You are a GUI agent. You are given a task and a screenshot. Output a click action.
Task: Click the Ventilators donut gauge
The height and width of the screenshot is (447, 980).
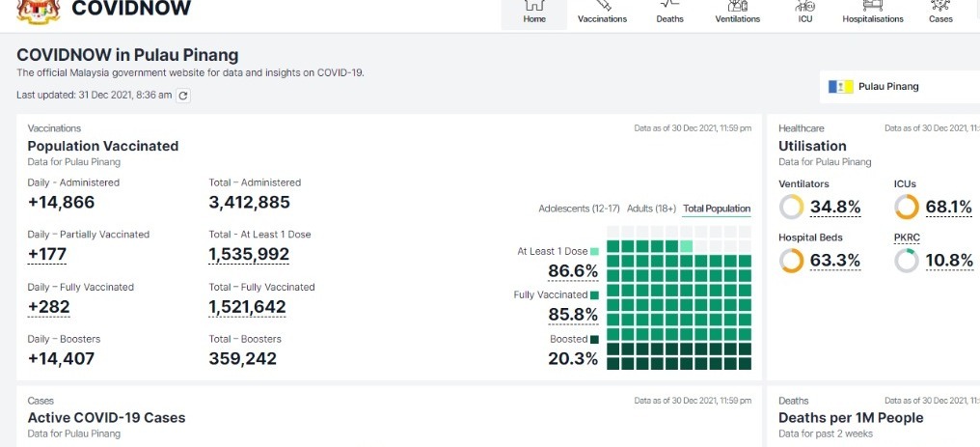point(791,207)
